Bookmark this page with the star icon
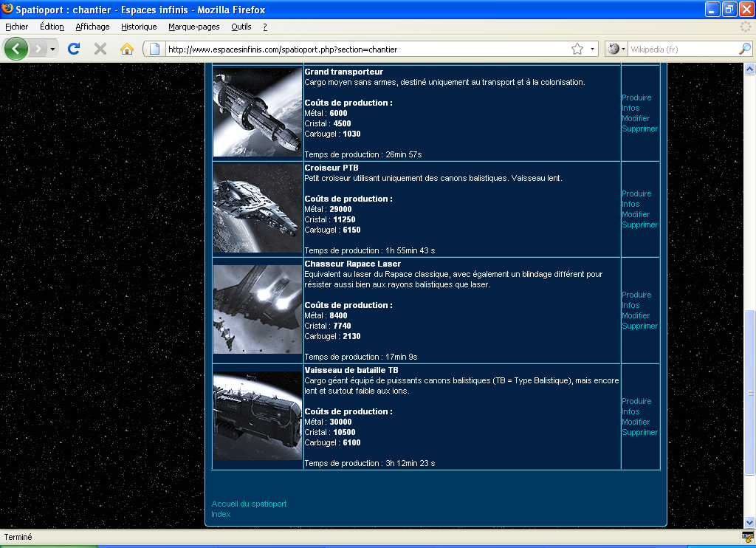 tap(577, 49)
